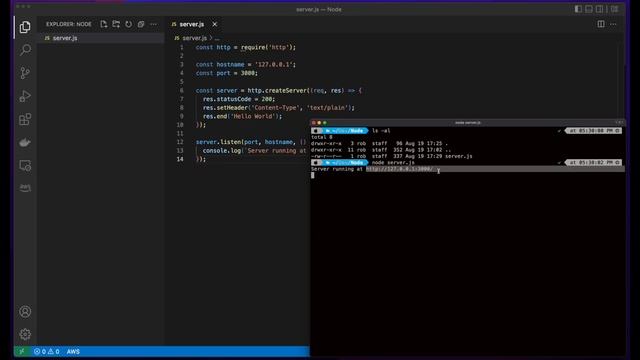Open Customize Layout icon in title bar
Screen dimensions: 640x360
tap(614, 9)
